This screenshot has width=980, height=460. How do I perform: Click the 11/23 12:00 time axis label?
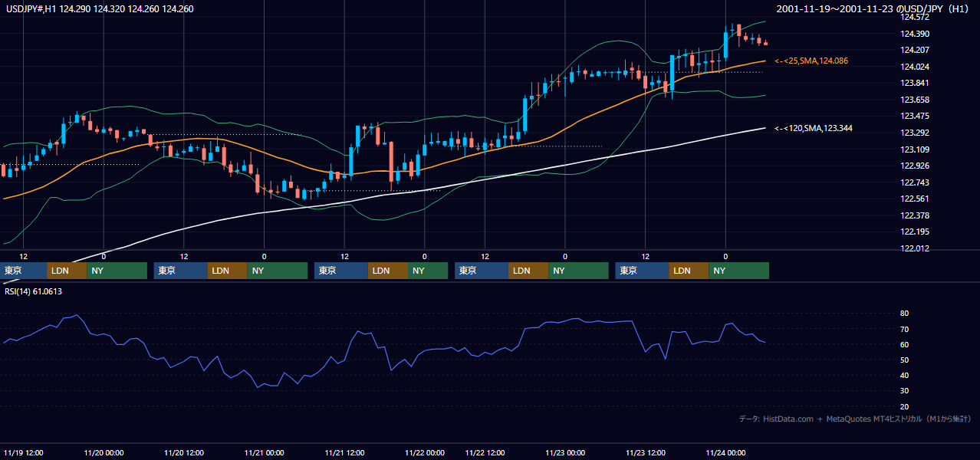coord(646,452)
